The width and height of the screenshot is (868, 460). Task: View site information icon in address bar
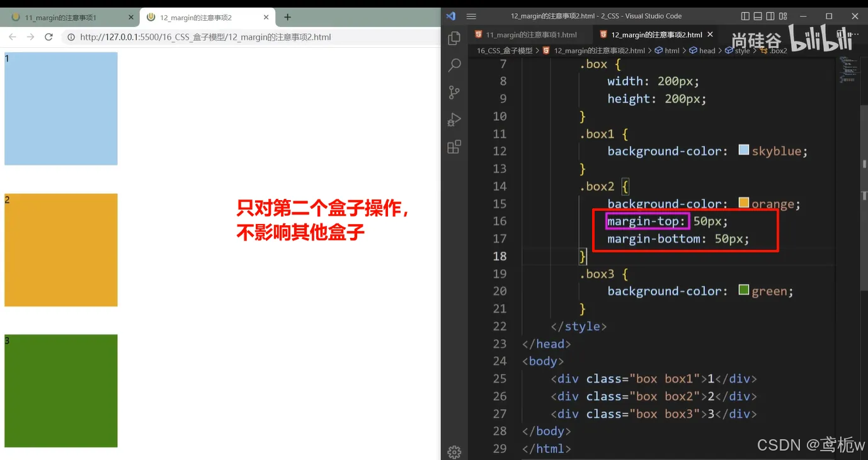pos(71,37)
